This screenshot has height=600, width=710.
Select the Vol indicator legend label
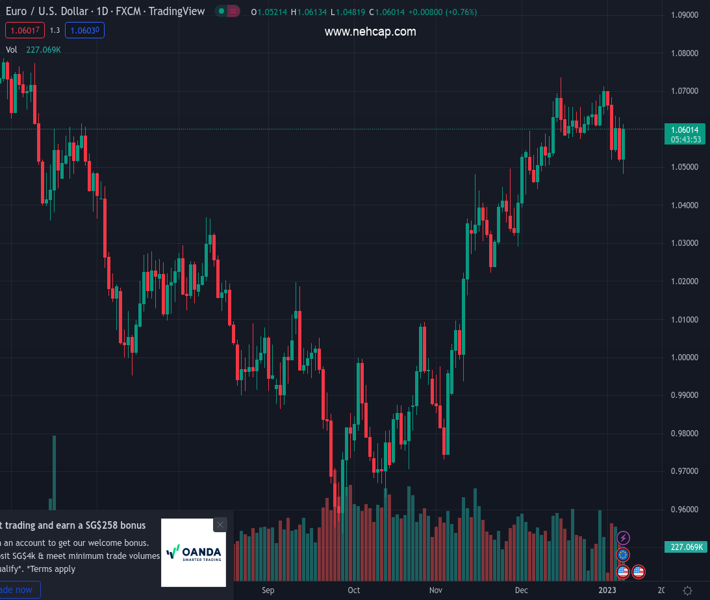click(x=11, y=49)
